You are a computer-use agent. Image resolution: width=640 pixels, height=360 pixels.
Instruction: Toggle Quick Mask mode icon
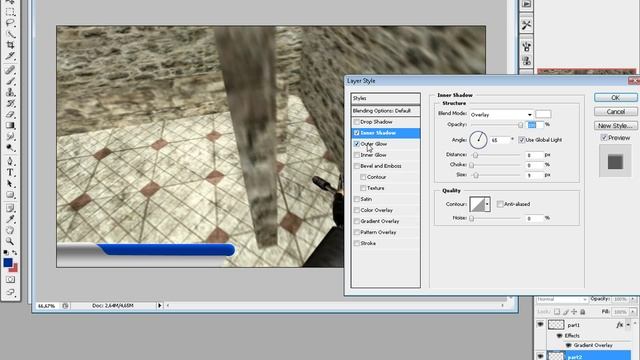10,280
